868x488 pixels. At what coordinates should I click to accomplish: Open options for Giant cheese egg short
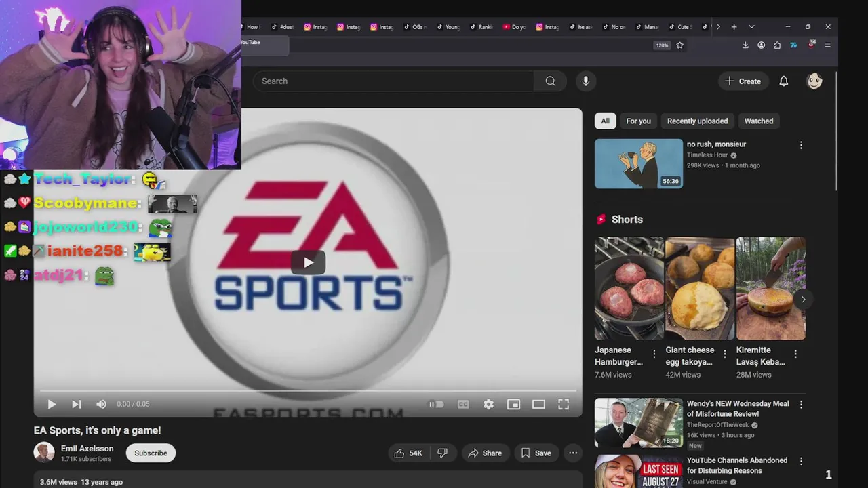[725, 354]
